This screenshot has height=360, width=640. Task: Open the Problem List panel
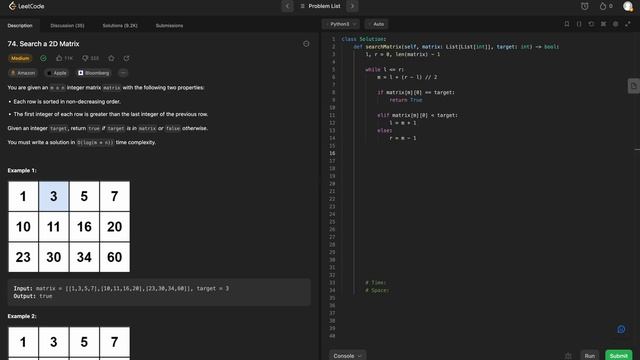click(320, 6)
